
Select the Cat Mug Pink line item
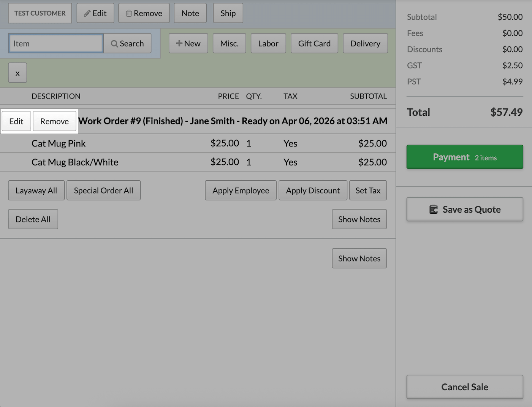pyautogui.click(x=198, y=143)
